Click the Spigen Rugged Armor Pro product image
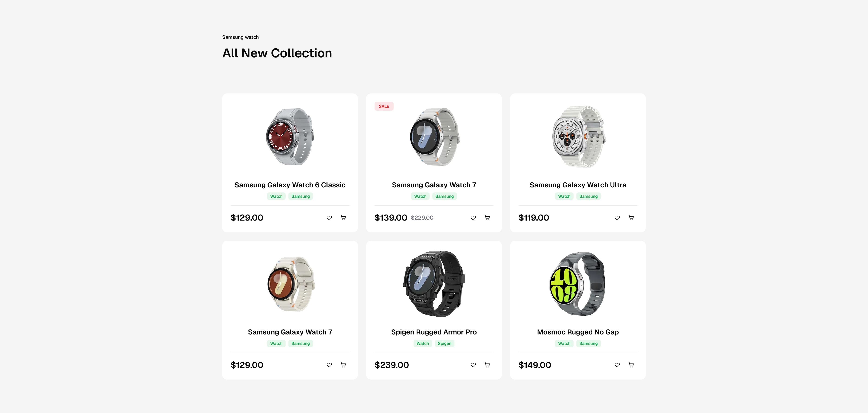The height and width of the screenshot is (413, 868). click(x=434, y=284)
